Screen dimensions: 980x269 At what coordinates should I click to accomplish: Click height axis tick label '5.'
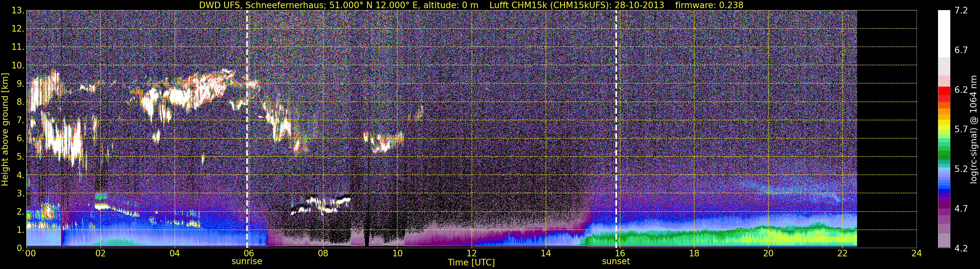point(20,157)
